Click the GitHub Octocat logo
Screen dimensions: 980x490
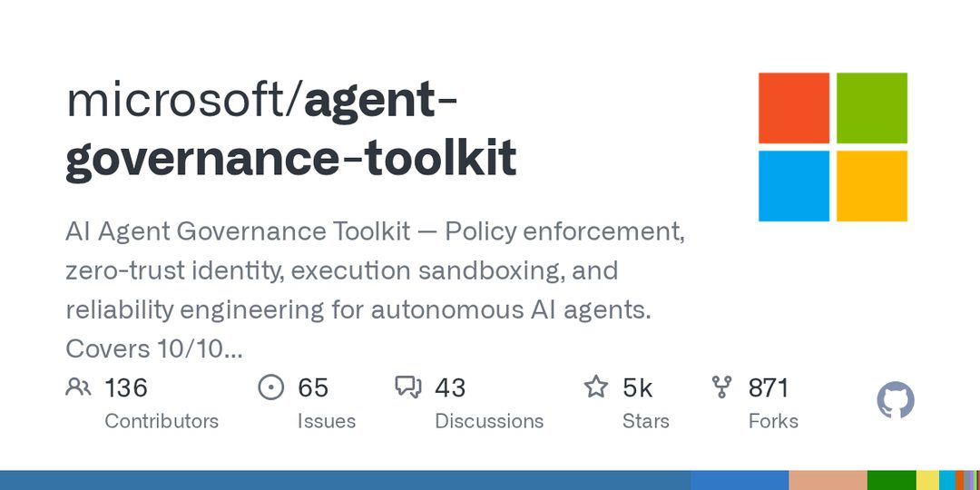pyautogui.click(x=895, y=400)
